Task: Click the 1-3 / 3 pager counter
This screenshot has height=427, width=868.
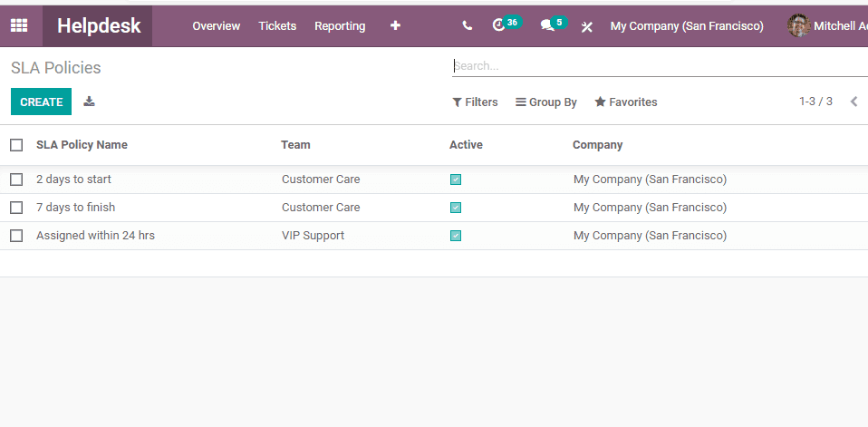Action: pos(816,102)
